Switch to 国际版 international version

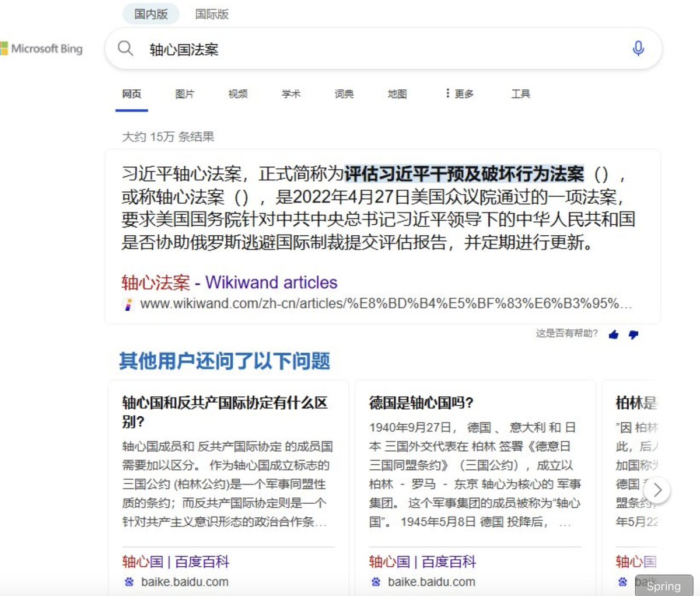pos(212,14)
